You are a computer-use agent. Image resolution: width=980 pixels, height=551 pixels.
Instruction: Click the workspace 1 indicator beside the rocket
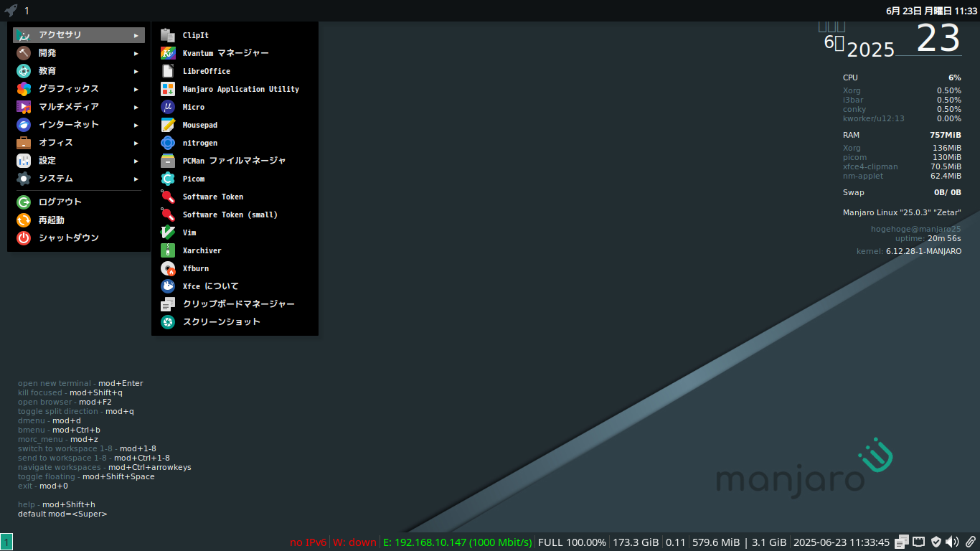[x=27, y=11]
